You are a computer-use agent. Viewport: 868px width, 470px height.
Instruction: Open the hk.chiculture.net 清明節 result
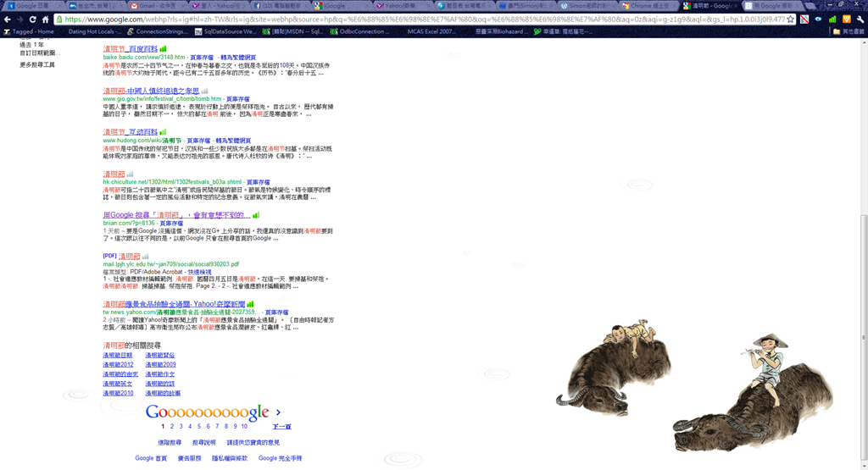click(114, 174)
